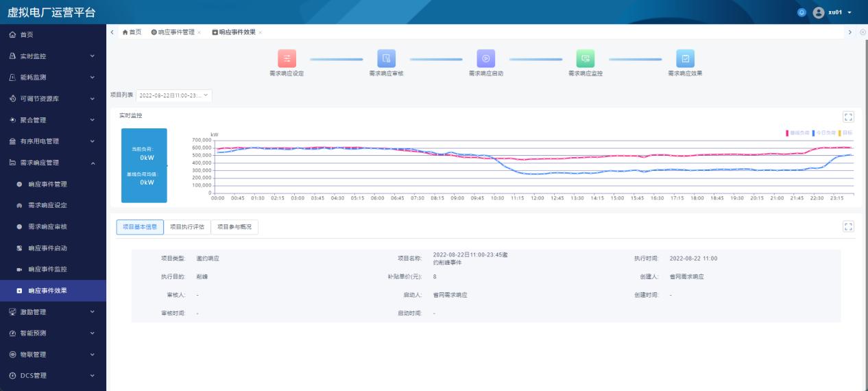Expand the 能耗监测 menu chevron
868x391 pixels.
[93, 78]
